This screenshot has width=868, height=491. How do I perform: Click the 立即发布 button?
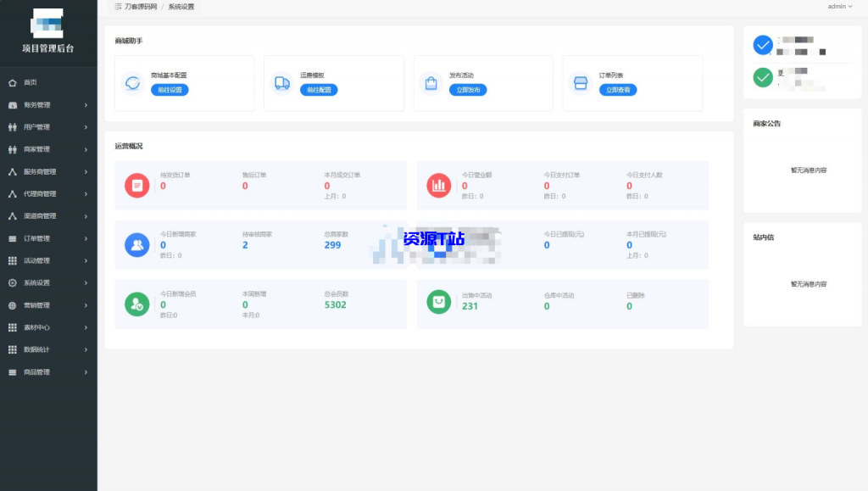coord(468,90)
